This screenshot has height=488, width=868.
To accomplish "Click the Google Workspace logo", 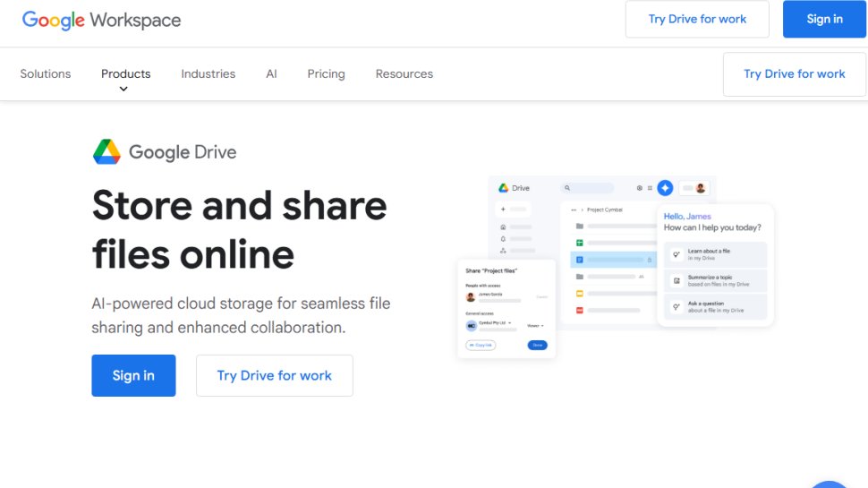I will click(x=101, y=20).
